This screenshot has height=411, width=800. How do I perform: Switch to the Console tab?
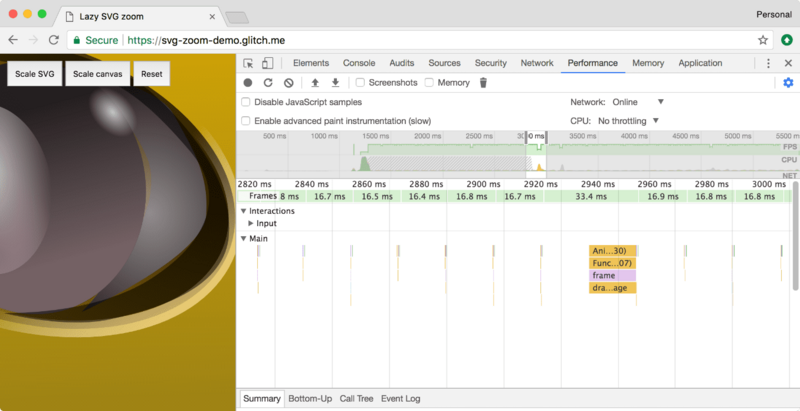click(x=359, y=63)
